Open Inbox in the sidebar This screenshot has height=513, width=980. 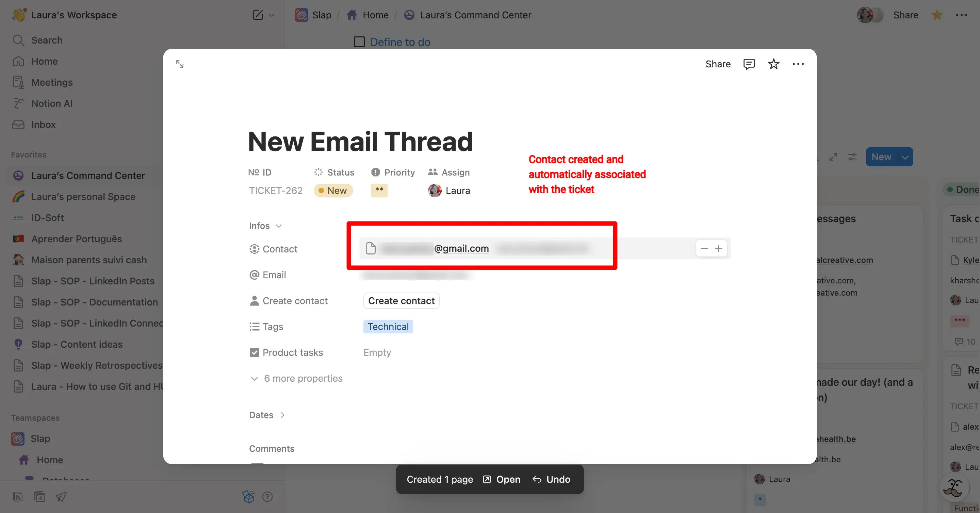click(43, 125)
